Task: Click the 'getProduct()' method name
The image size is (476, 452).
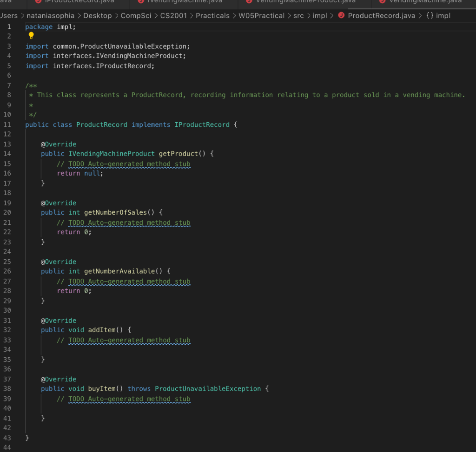Action: [x=182, y=154]
